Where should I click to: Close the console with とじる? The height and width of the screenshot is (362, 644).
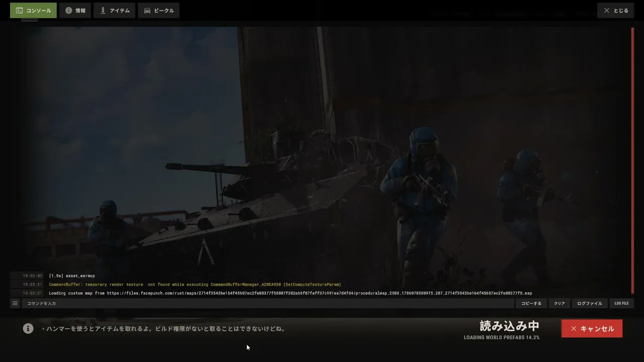615,11
